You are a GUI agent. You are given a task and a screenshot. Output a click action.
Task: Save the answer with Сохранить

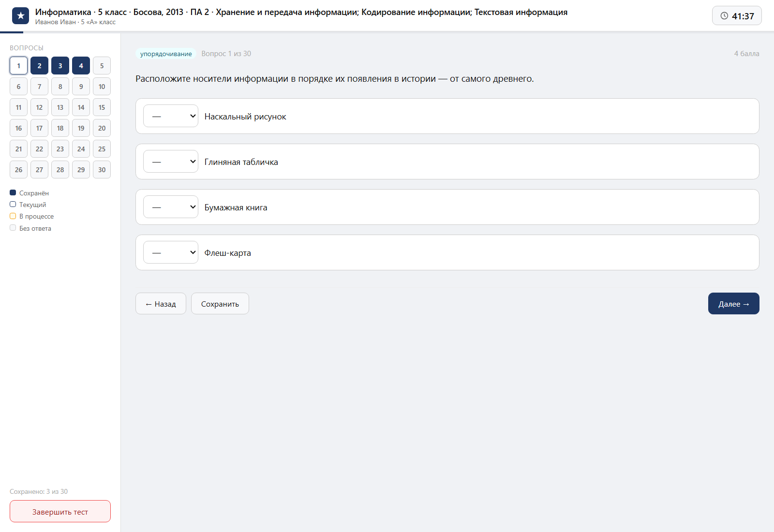click(220, 304)
